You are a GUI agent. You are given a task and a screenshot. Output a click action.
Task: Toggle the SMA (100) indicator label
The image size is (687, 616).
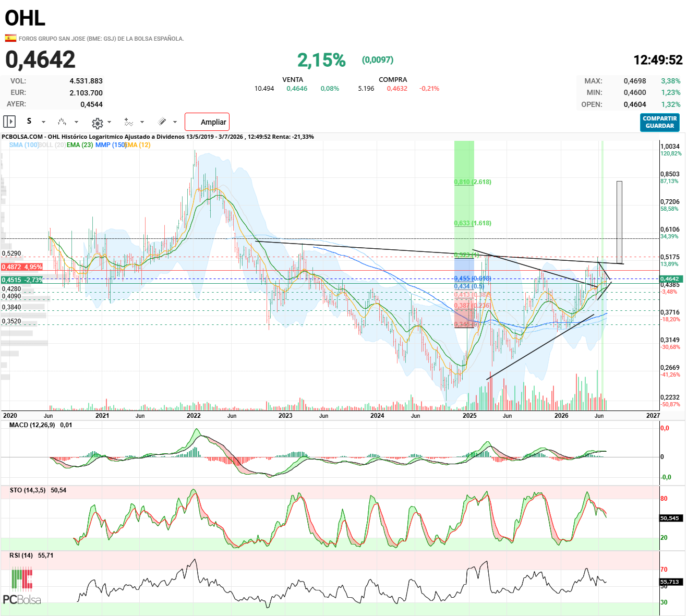click(24, 144)
